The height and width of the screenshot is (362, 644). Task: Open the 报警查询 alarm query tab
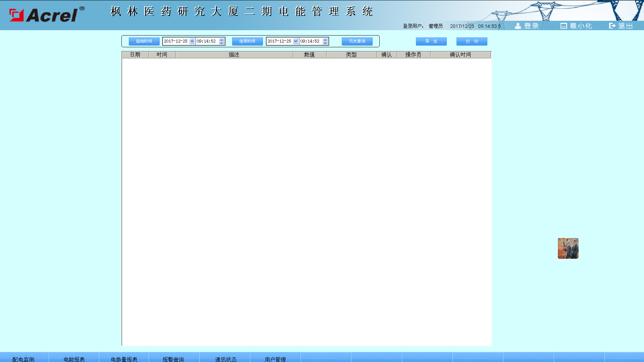[x=173, y=359]
